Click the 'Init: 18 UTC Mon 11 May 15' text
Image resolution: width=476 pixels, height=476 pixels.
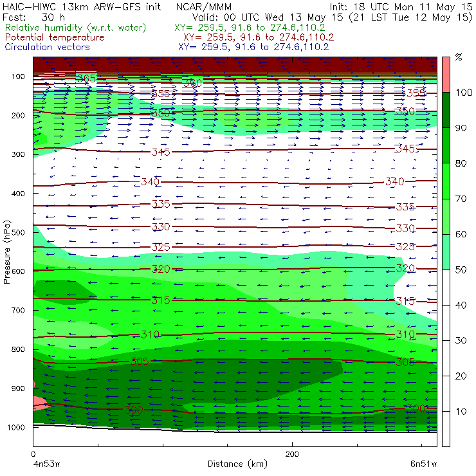coord(401,7)
